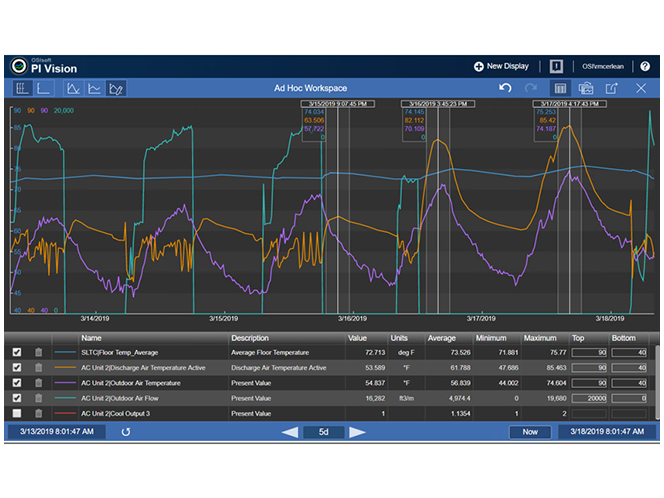The height and width of the screenshot is (498, 664).
Task: Select the 3/16/2019 3:45:23 PM cursor label
Action: (438, 104)
